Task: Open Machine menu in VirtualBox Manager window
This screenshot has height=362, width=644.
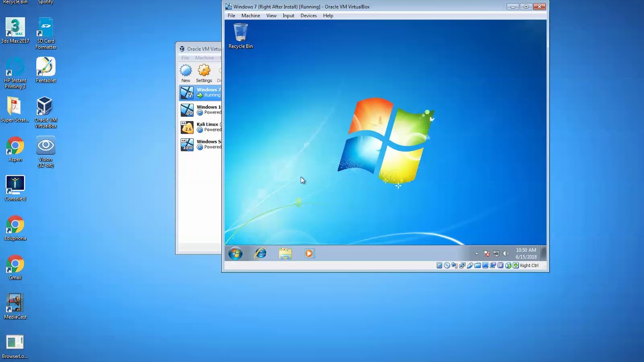Action: tap(204, 58)
